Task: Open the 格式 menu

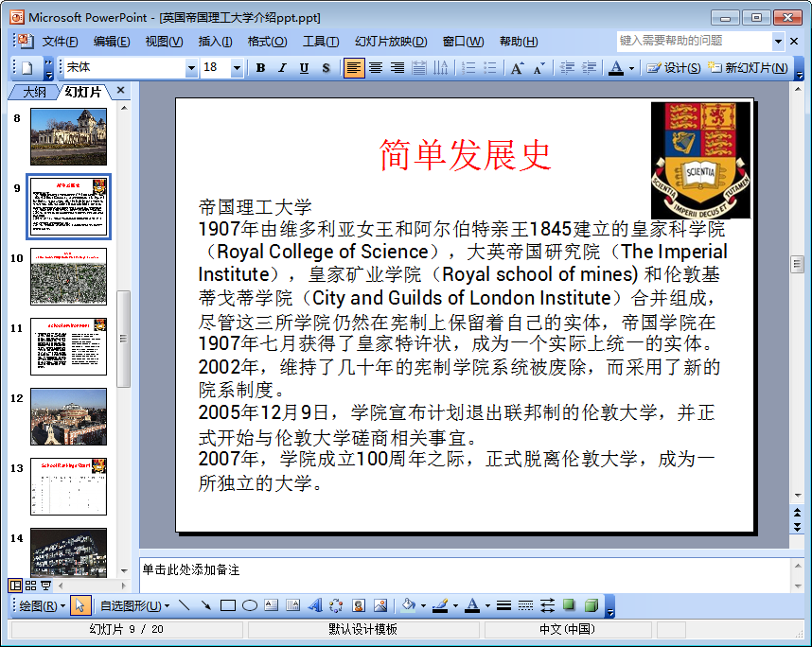Action: (x=267, y=42)
